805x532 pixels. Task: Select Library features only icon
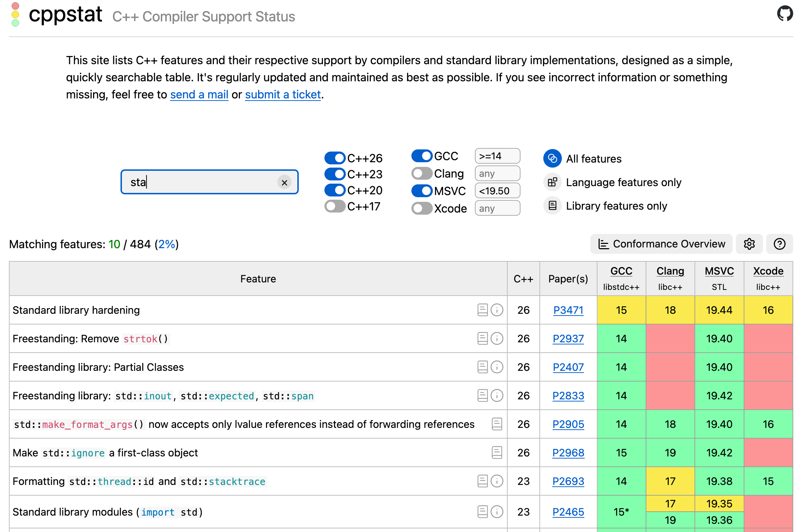pos(552,206)
